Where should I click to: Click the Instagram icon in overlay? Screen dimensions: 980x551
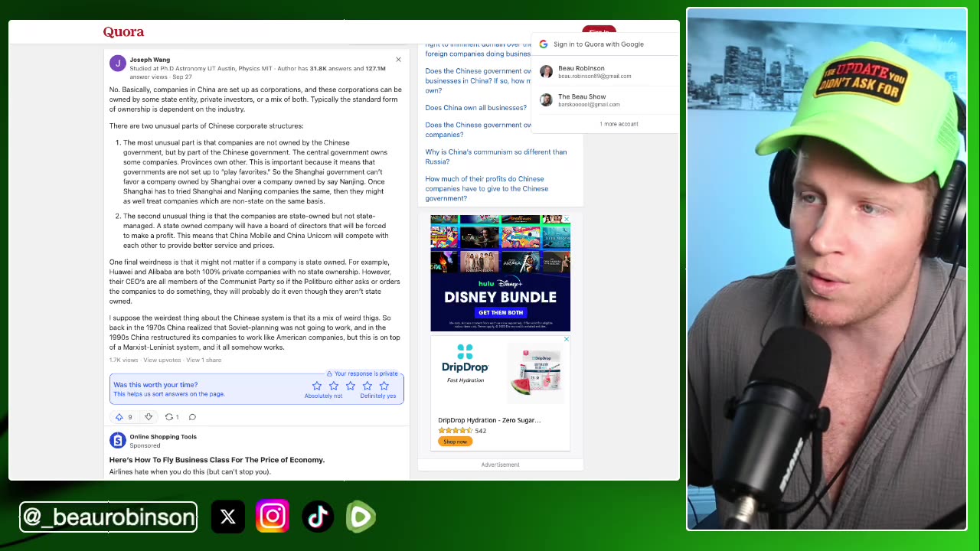273,517
